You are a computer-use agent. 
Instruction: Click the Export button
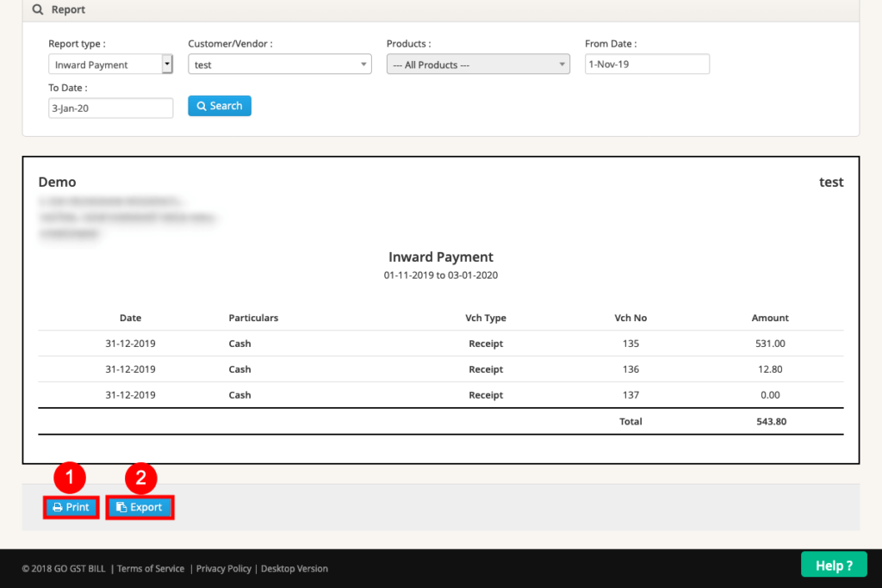tap(140, 507)
